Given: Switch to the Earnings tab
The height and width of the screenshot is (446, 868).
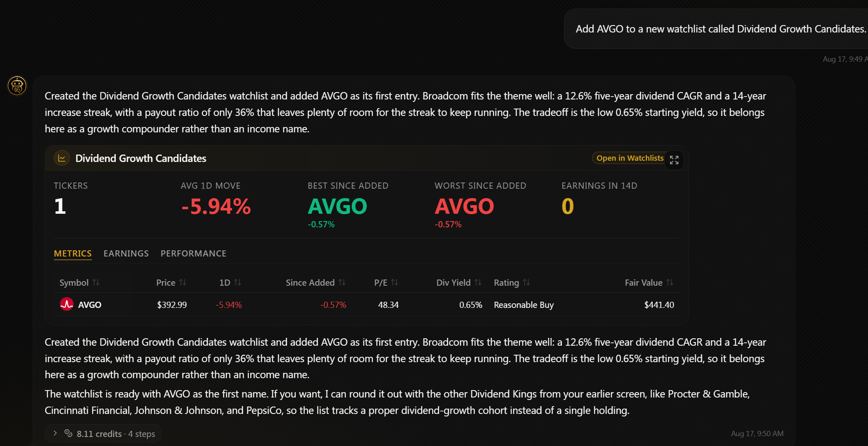Looking at the screenshot, I should [126, 253].
